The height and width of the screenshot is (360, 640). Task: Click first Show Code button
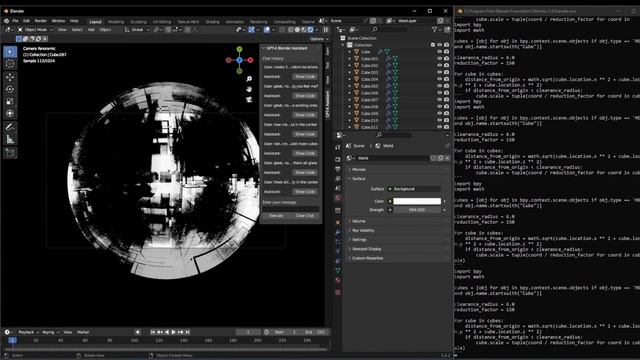pyautogui.click(x=305, y=77)
